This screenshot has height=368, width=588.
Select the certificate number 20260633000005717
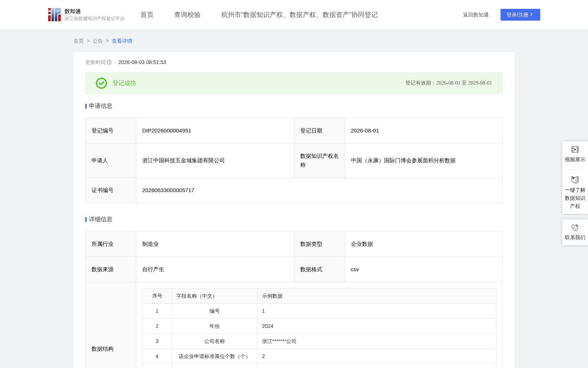pos(168,190)
